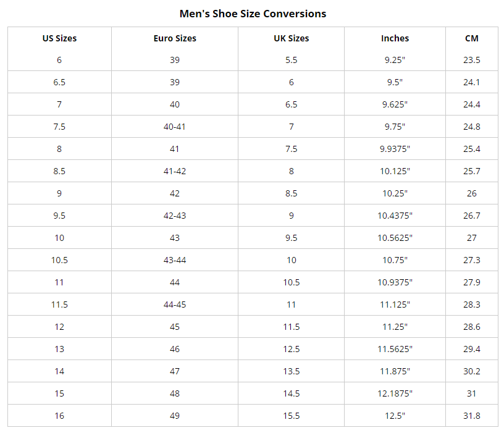Viewport: 504px width, 433px height.
Task: Click the 31.8 CM cell
Action: pyautogui.click(x=472, y=416)
